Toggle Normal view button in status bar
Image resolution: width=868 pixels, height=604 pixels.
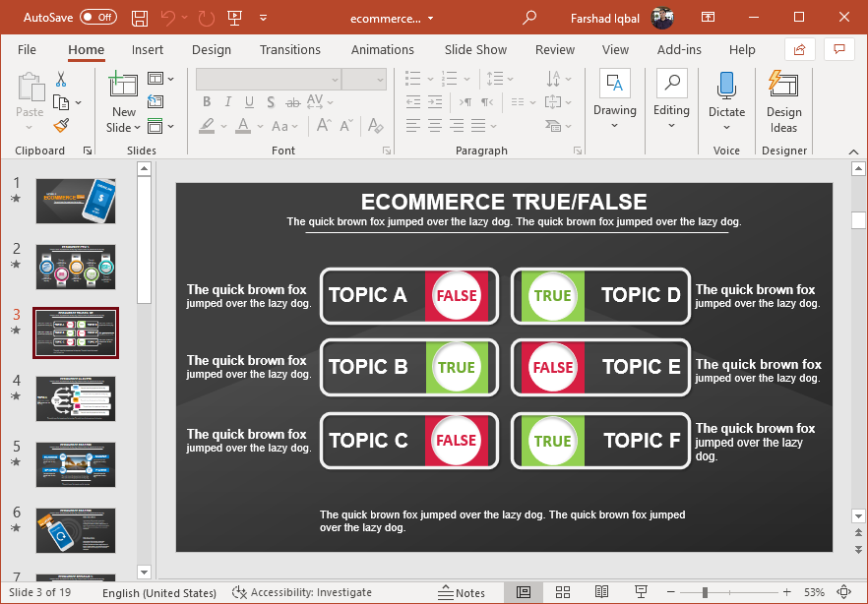click(x=524, y=592)
